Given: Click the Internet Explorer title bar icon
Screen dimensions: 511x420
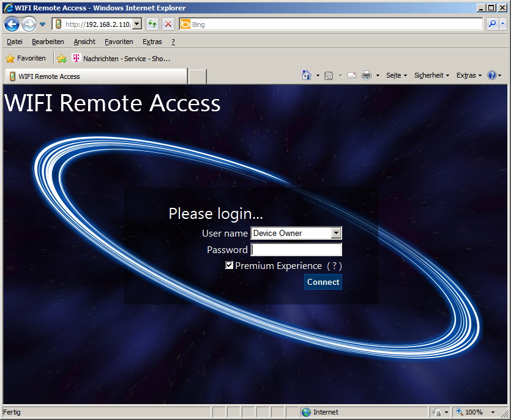Looking at the screenshot, I should pos(9,7).
